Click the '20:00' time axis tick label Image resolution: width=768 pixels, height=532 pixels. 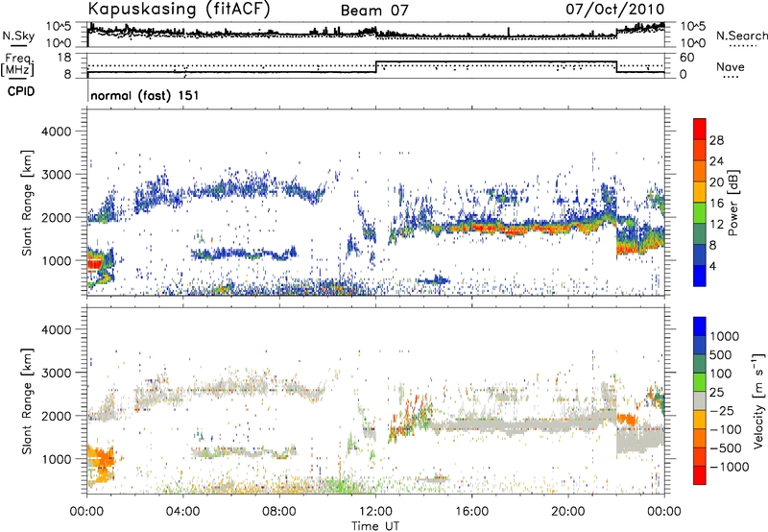[567, 512]
